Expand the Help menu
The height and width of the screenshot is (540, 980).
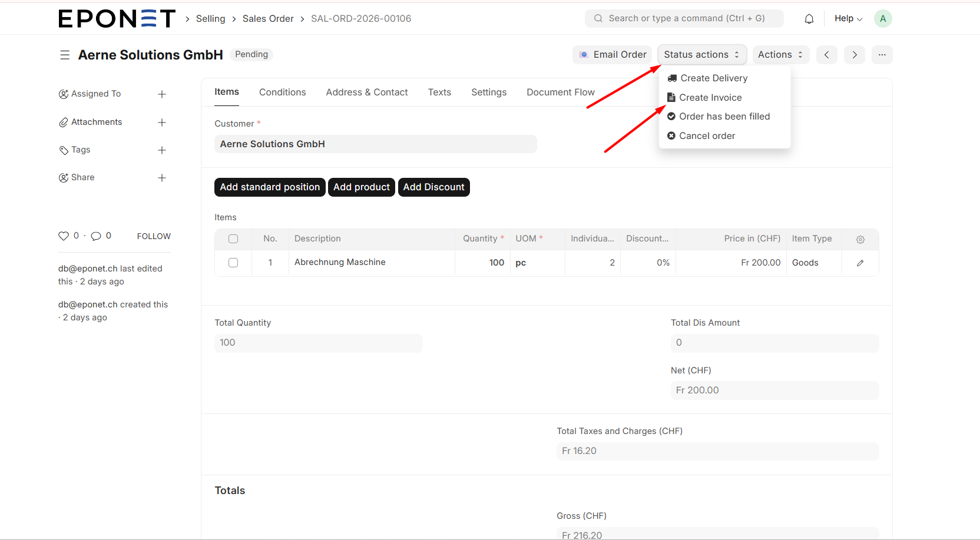(x=847, y=19)
